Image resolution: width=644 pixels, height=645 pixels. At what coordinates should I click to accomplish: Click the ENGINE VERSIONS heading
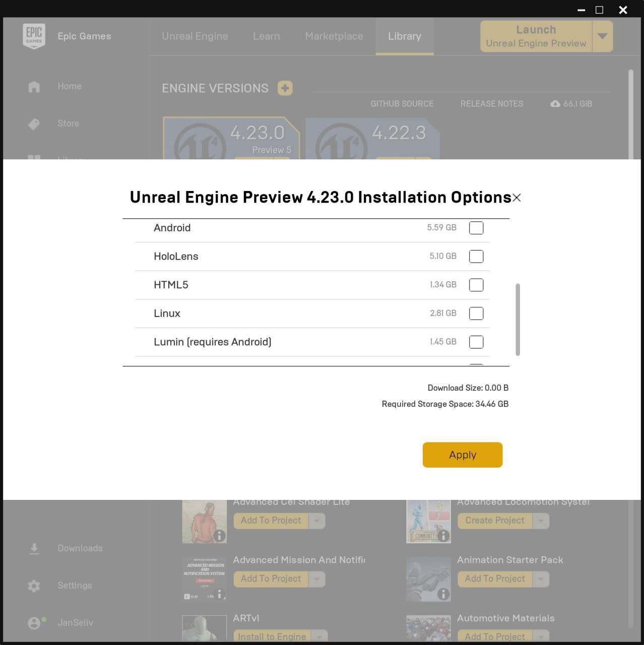[x=215, y=88]
